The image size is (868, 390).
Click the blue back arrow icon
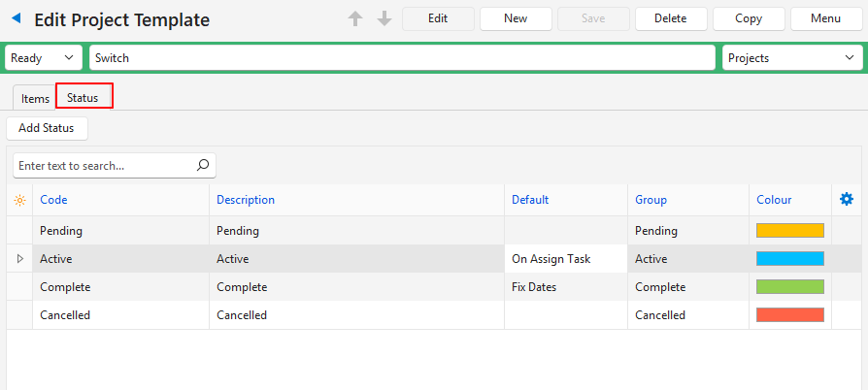[x=16, y=18]
